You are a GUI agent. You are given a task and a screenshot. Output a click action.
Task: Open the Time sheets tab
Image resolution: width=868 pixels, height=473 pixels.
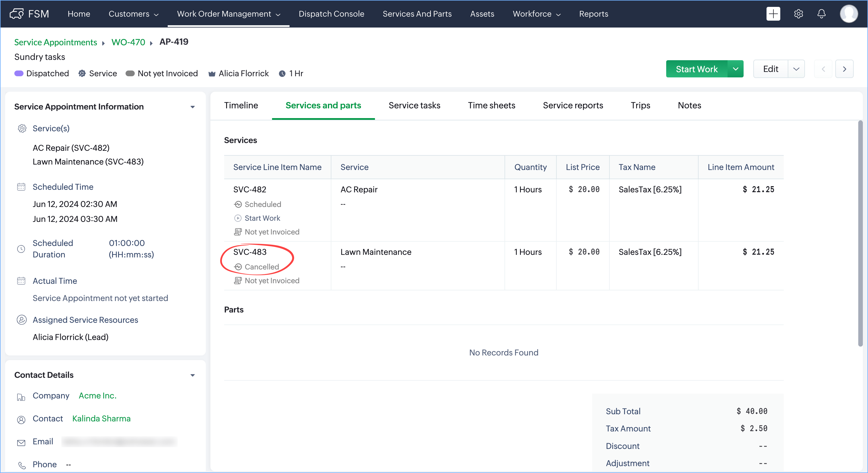491,105
